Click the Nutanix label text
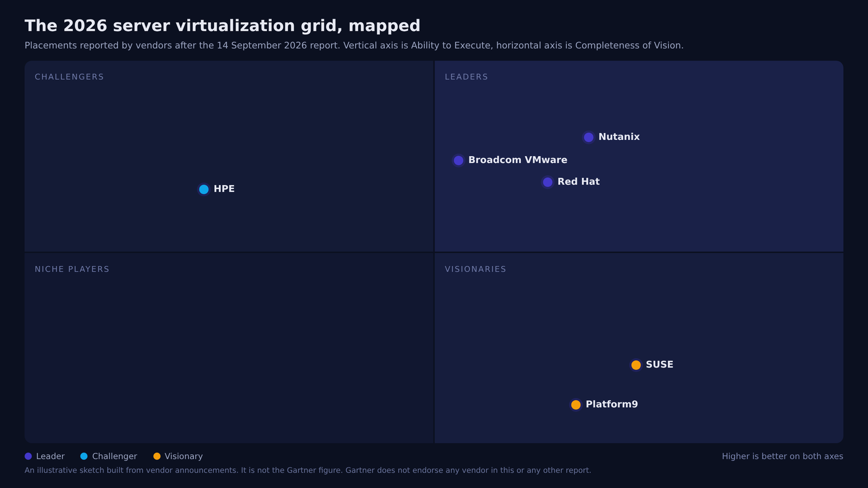This screenshot has height=488, width=868. (619, 137)
